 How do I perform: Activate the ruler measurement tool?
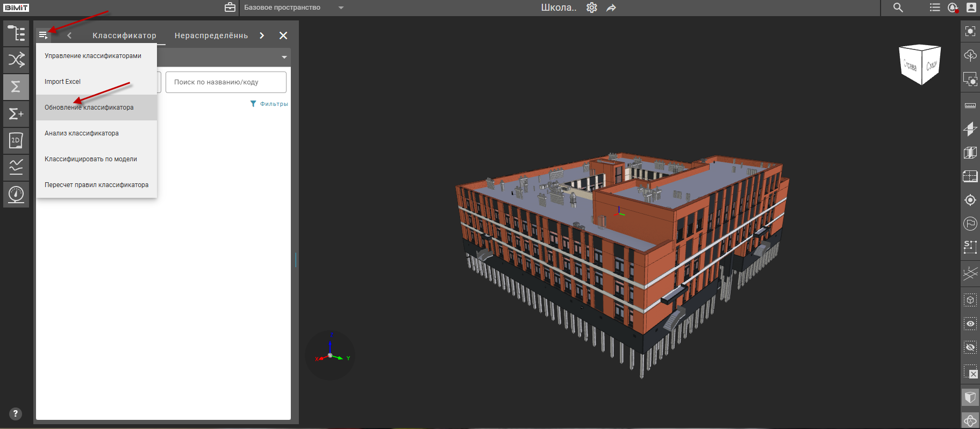tap(970, 105)
